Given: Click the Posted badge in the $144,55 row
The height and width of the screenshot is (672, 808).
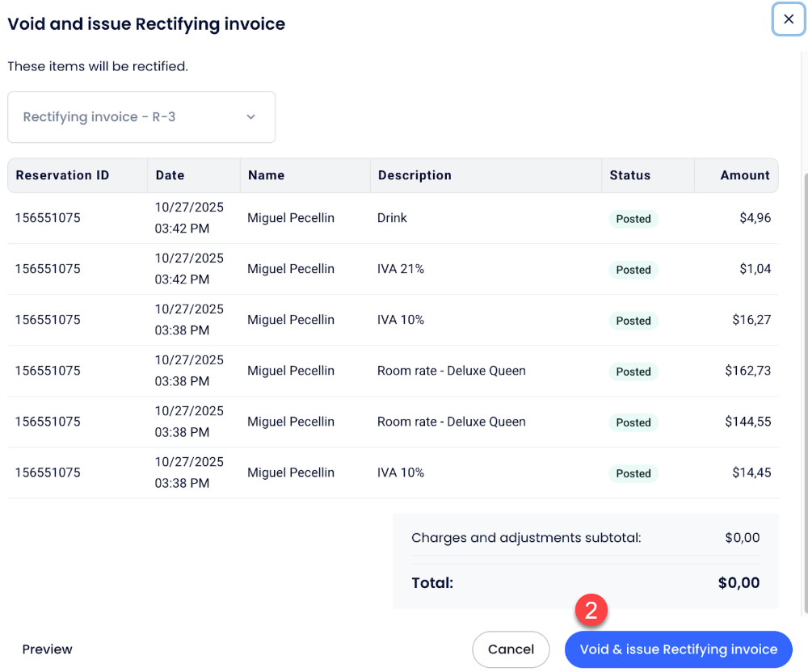Looking at the screenshot, I should [x=633, y=422].
